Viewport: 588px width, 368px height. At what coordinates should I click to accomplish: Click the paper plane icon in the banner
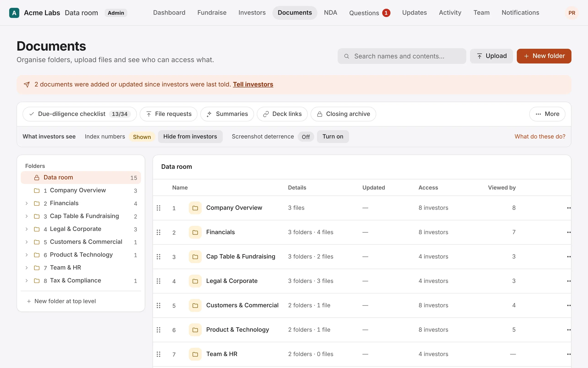tap(27, 84)
